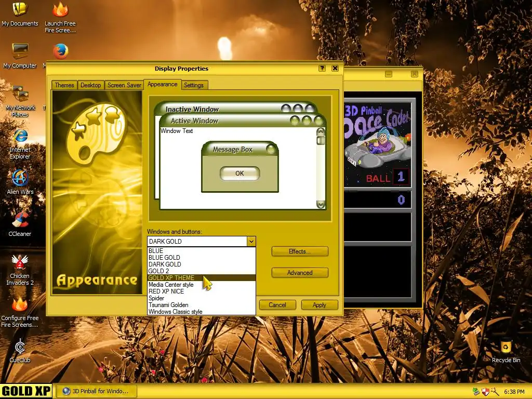The height and width of the screenshot is (399, 532).
Task: Open the Recycle Bin icon
Action: (506, 351)
